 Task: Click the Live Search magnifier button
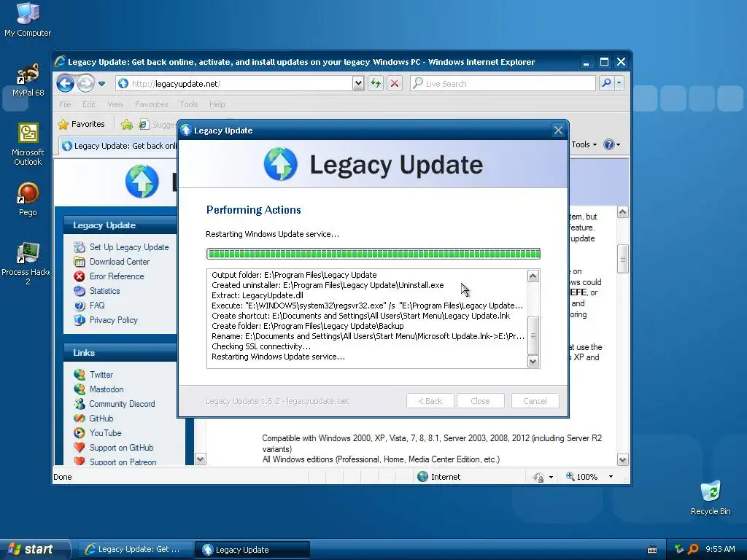tap(606, 83)
